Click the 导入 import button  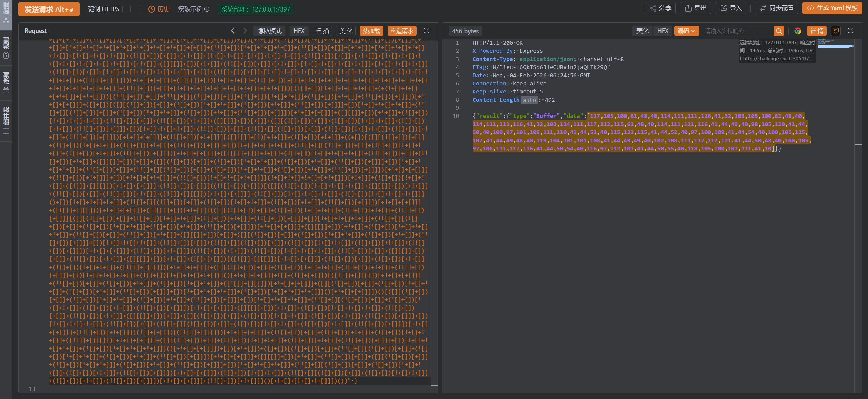(x=731, y=8)
